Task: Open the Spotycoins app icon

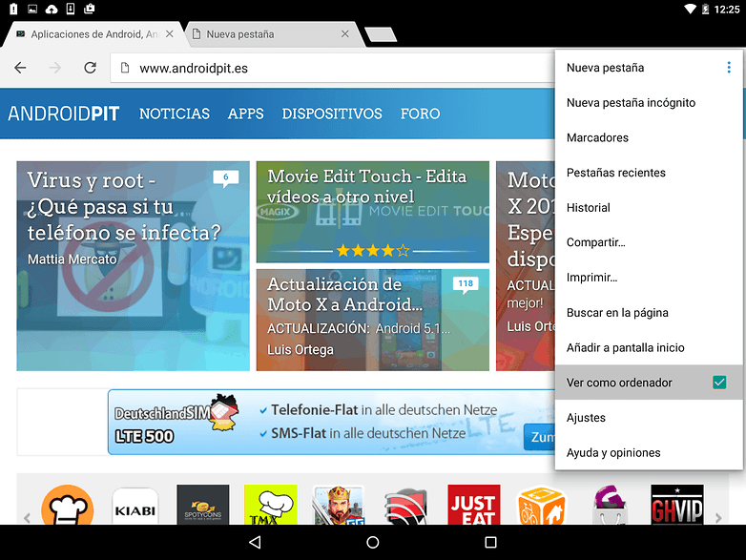Action: pos(202,505)
